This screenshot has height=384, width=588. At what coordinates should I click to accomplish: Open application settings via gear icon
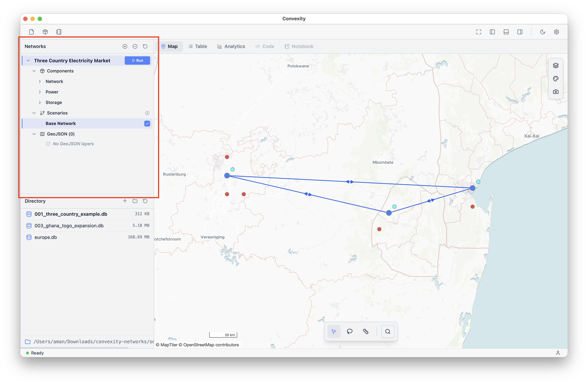tap(556, 32)
